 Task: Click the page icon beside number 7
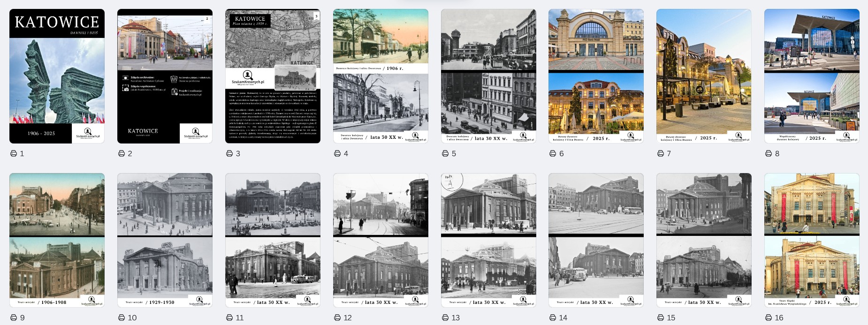[661, 153]
